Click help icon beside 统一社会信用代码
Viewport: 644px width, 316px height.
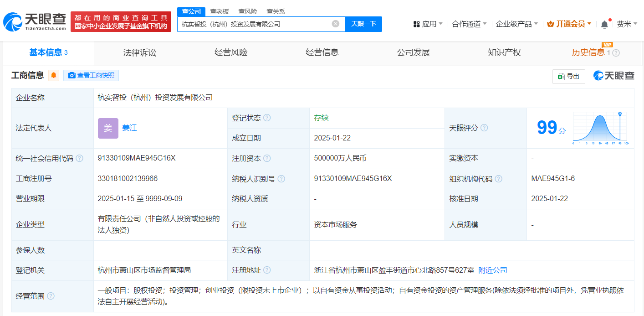coord(79,158)
